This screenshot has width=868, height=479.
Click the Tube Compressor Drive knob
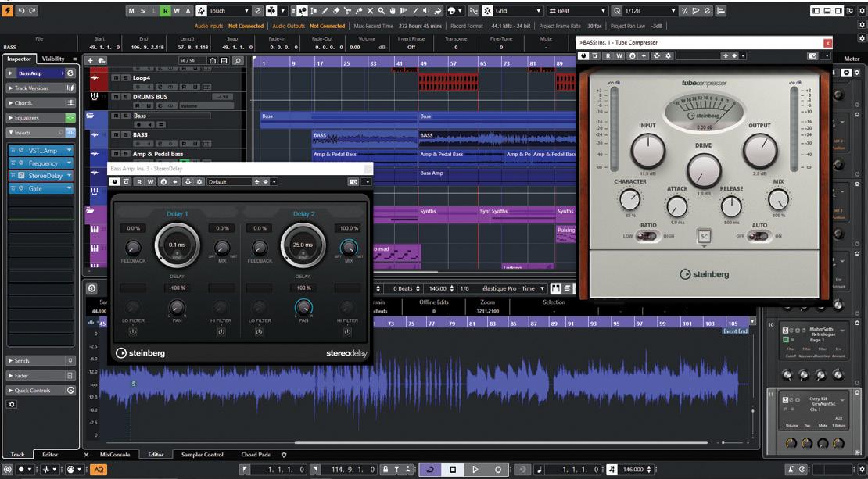coord(704,170)
